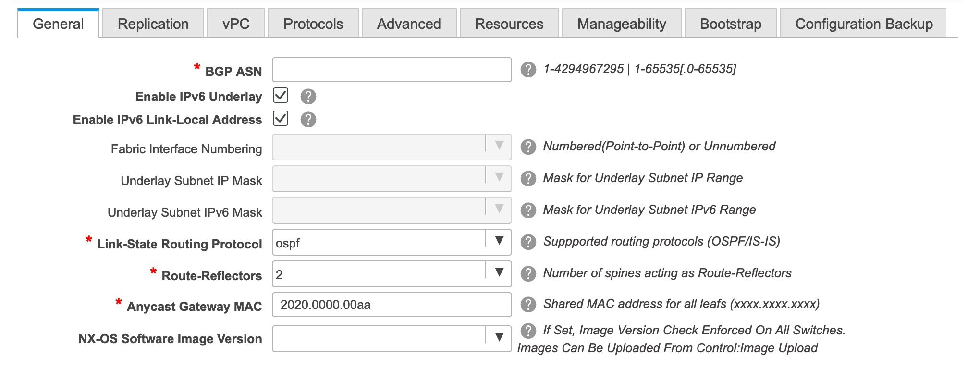
Task: Switch to the Replication tab
Action: point(153,24)
